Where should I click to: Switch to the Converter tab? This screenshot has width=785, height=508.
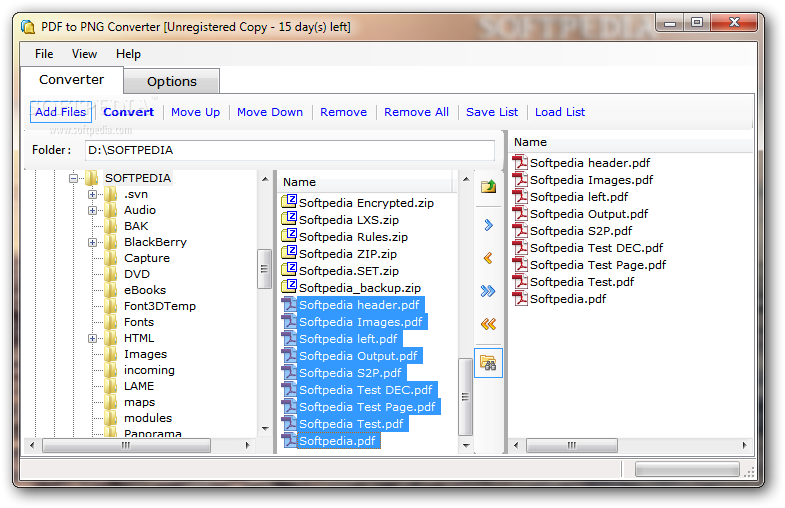[72, 80]
